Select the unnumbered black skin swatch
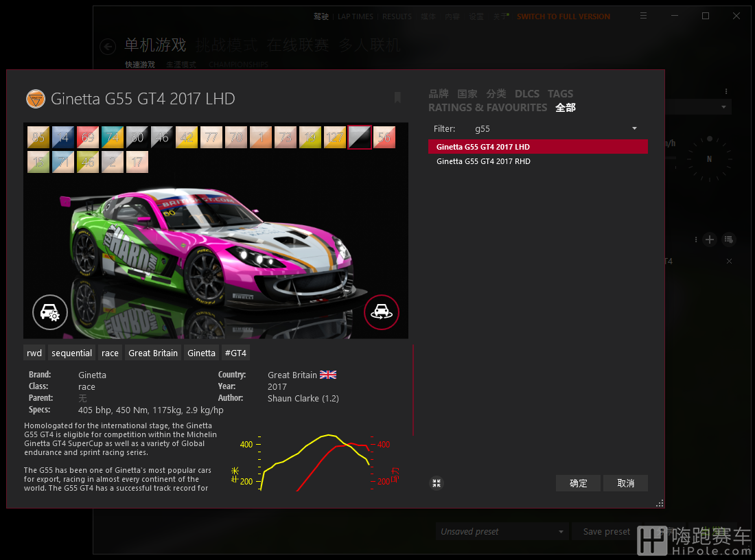Image resolution: width=755 pixels, height=560 pixels. (x=360, y=137)
